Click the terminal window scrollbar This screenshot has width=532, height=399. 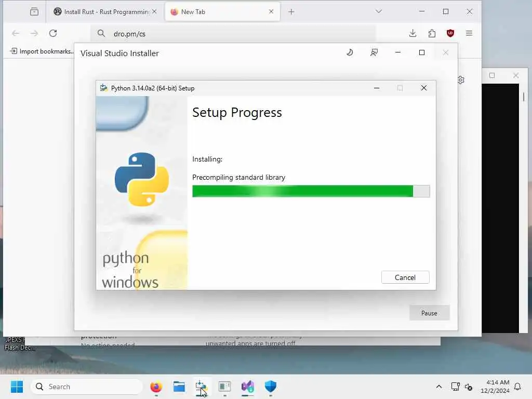524,97
